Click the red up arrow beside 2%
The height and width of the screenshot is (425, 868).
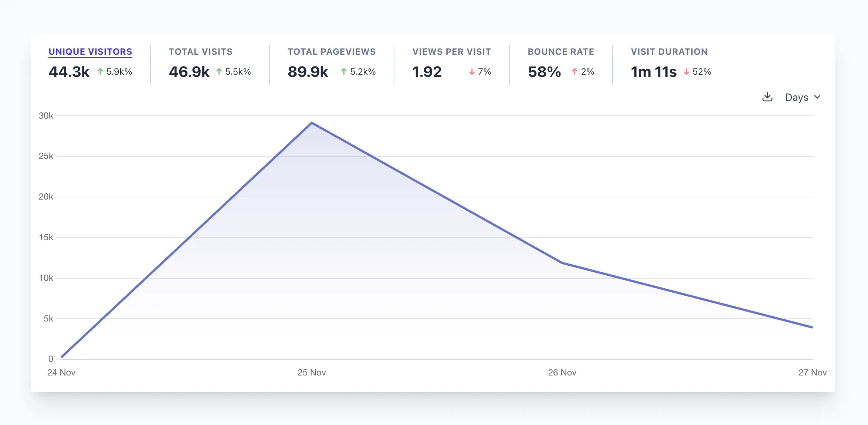point(574,72)
